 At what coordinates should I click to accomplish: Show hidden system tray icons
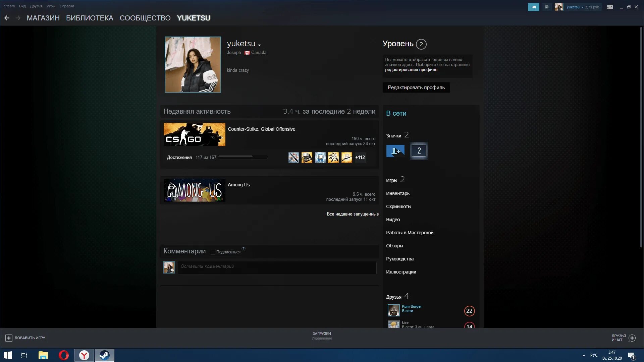(584, 355)
